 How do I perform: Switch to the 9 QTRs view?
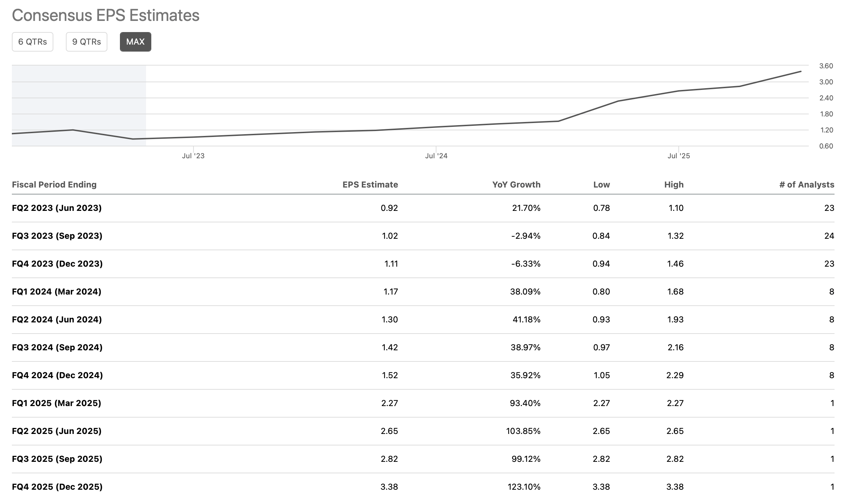[86, 42]
